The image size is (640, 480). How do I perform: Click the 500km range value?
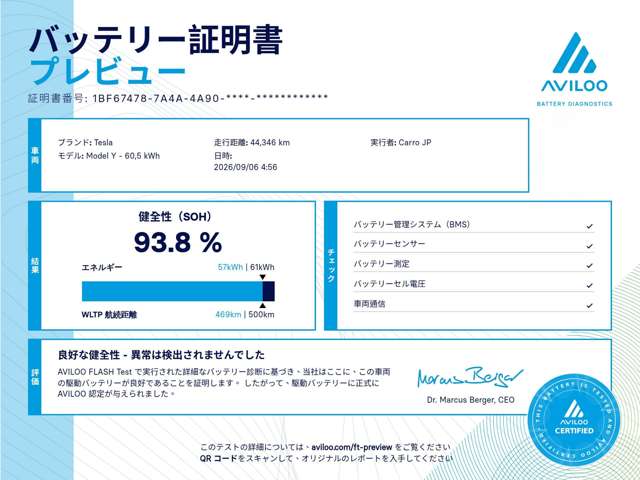[x=261, y=315]
